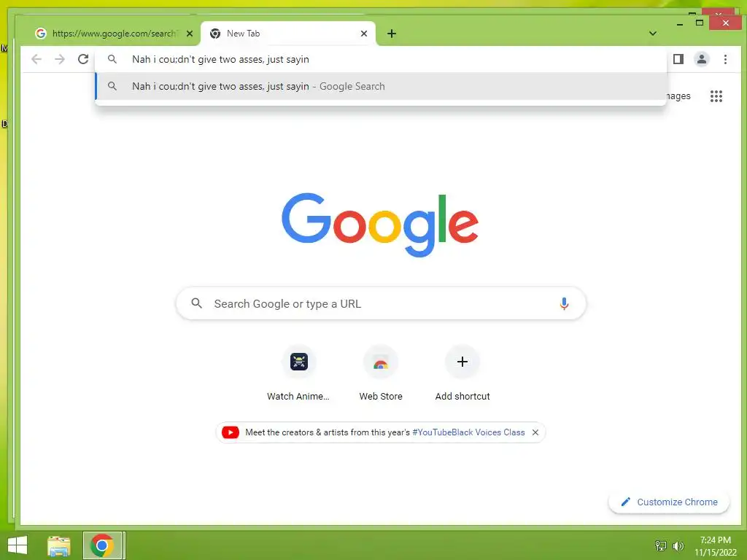The height and width of the screenshot is (560, 747).
Task: Open the Web Store shortcut
Action: point(381,373)
